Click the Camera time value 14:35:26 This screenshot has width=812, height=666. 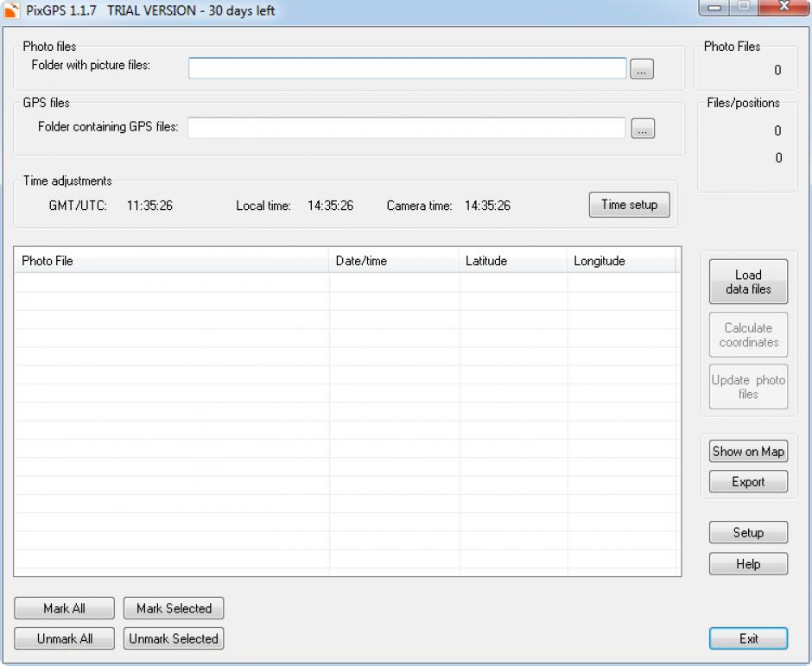point(487,206)
